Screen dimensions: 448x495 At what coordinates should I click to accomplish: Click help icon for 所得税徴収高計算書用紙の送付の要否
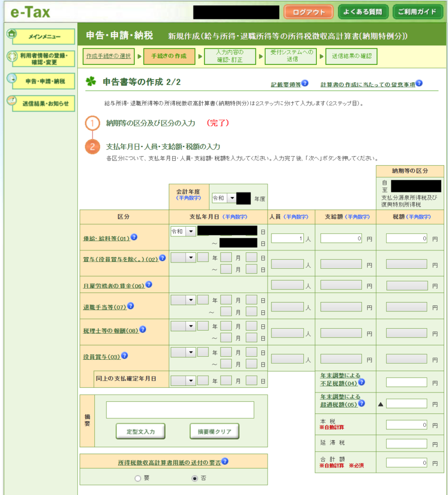click(225, 461)
